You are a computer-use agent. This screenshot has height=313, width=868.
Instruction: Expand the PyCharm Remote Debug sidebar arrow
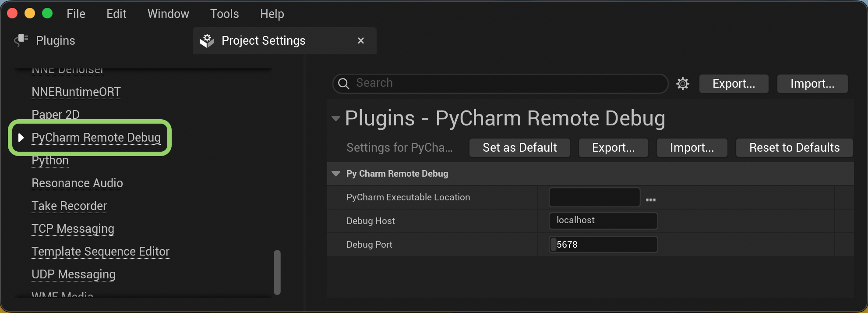pos(21,138)
